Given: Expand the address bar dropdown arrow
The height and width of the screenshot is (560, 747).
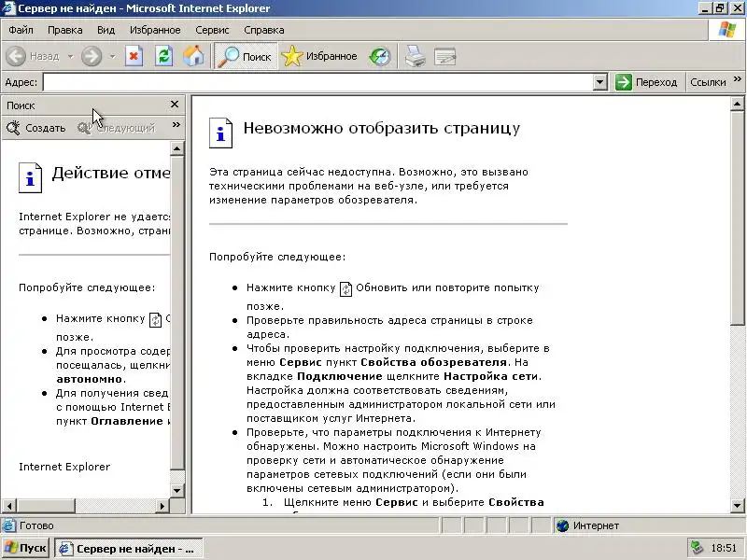Looking at the screenshot, I should point(600,82).
